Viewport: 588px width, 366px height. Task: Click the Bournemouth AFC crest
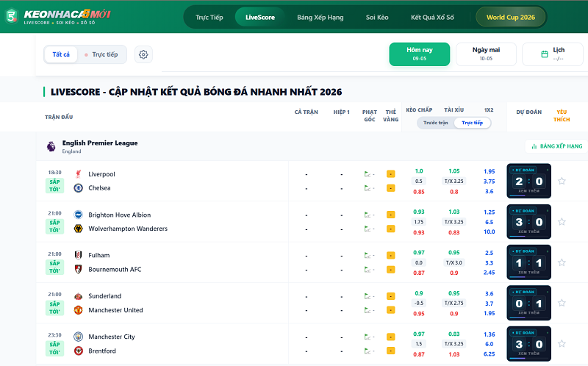pos(79,269)
